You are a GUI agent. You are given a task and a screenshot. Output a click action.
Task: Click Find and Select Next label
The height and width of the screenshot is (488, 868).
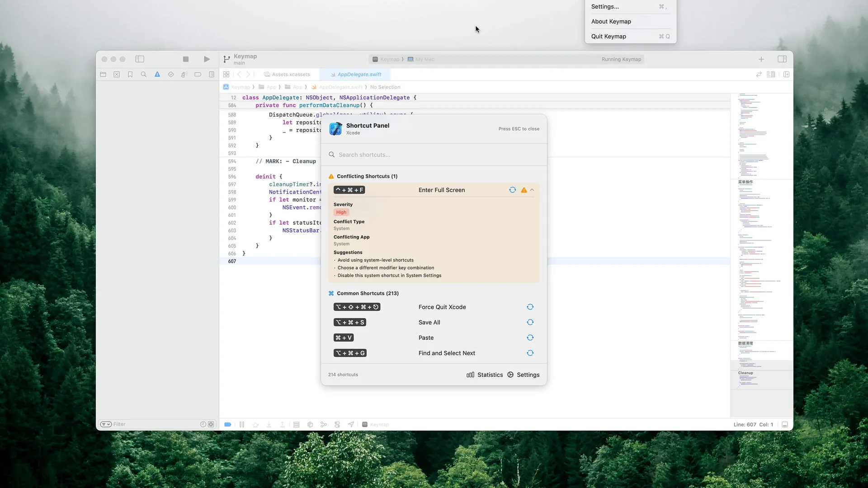(x=447, y=353)
